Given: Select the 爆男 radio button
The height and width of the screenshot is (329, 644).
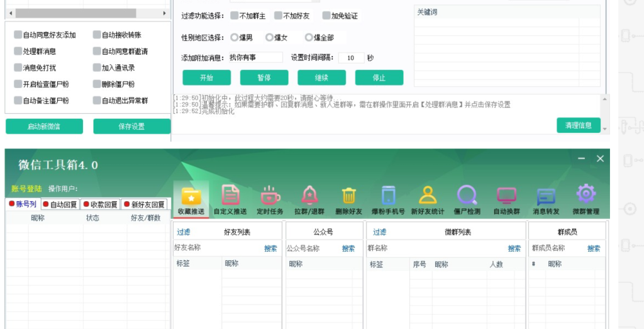Looking at the screenshot, I should (x=234, y=38).
